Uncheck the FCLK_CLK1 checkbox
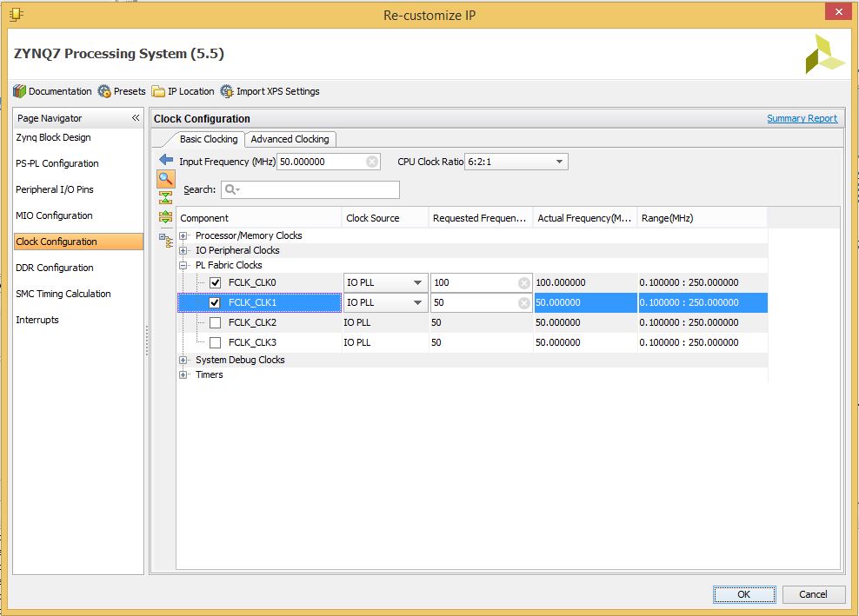Screen dimensions: 859x616 (x=215, y=303)
